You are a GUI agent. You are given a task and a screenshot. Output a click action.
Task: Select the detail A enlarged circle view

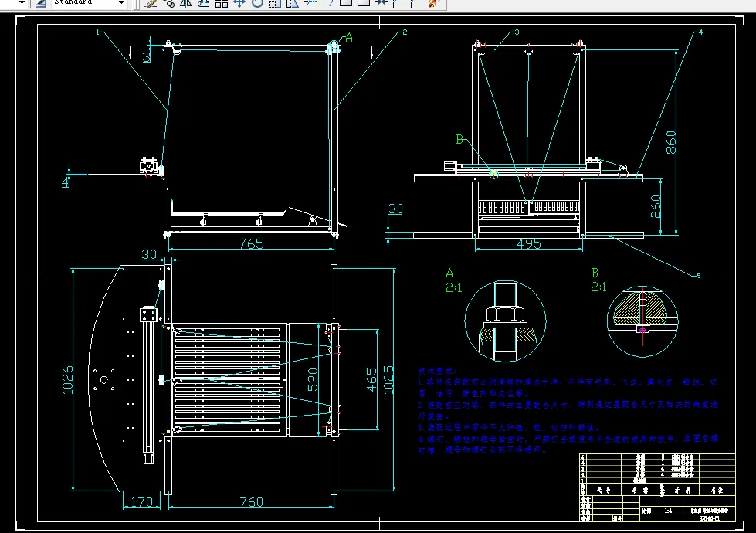[505, 321]
